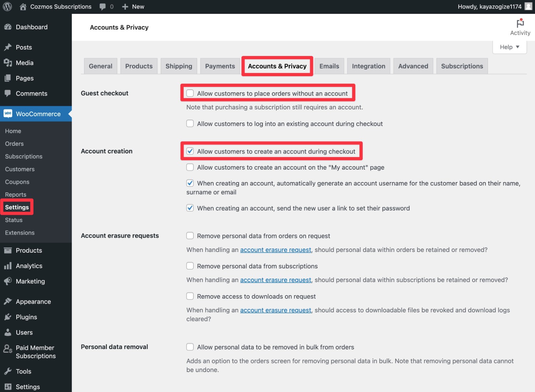Check Allow personal data bulk removal
535x392 pixels.
[190, 347]
